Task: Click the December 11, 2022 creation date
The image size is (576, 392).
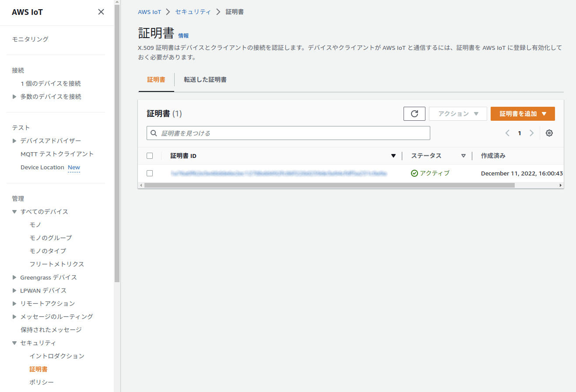Action: point(522,173)
